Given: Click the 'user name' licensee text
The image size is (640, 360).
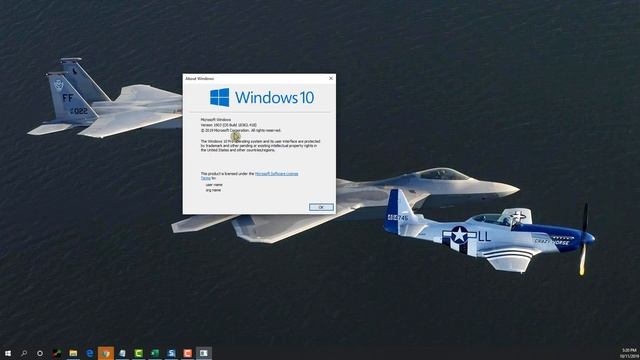Looking at the screenshot, I should [x=214, y=185].
